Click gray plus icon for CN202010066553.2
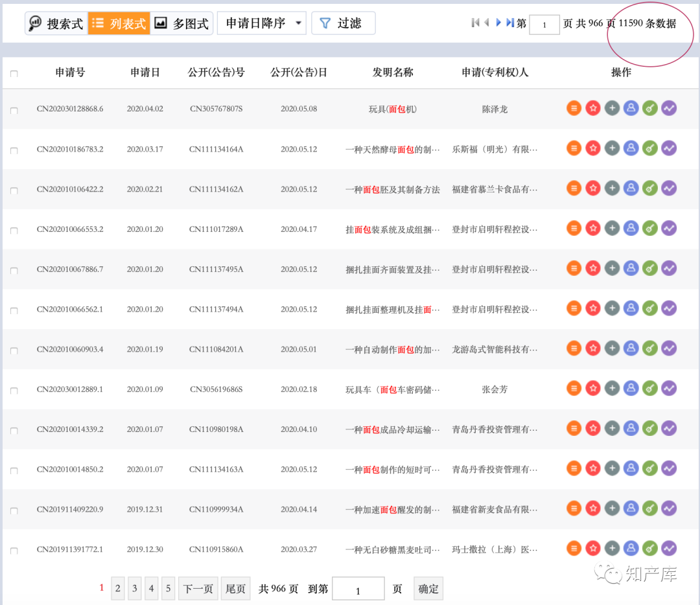700x605 pixels. pyautogui.click(x=612, y=229)
